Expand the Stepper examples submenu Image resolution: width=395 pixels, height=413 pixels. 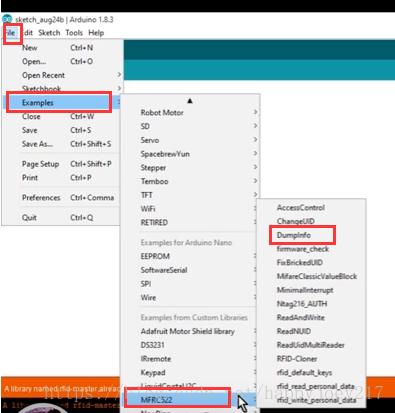click(190, 168)
